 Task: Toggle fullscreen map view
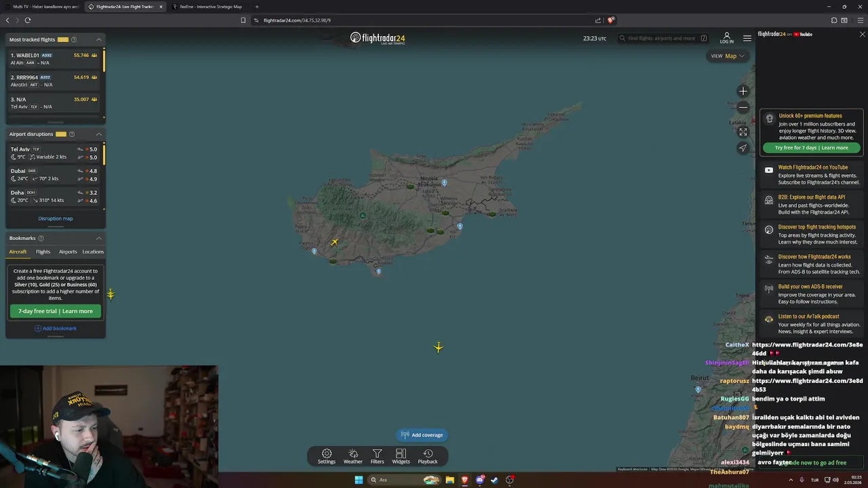click(743, 132)
